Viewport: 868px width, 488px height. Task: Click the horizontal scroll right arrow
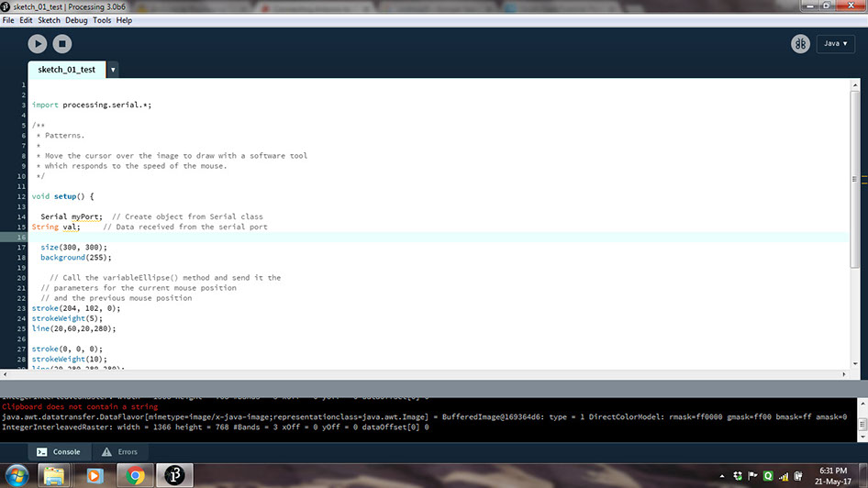(x=844, y=374)
